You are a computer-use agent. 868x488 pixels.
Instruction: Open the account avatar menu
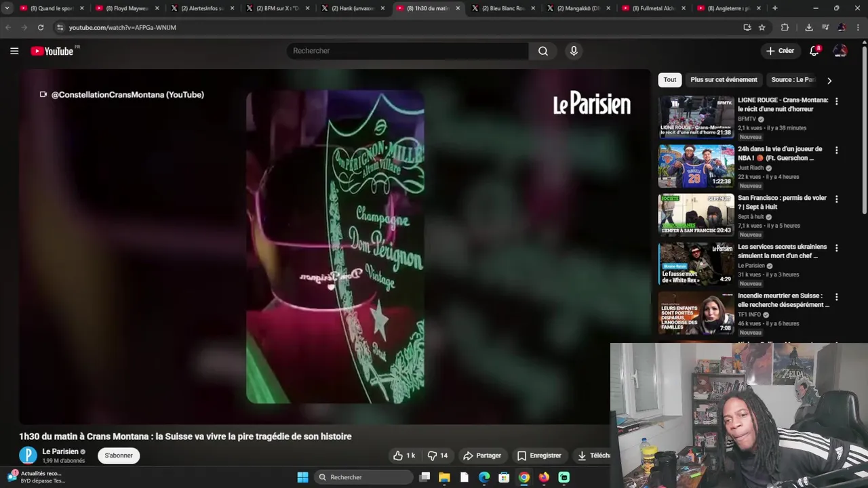(x=840, y=51)
